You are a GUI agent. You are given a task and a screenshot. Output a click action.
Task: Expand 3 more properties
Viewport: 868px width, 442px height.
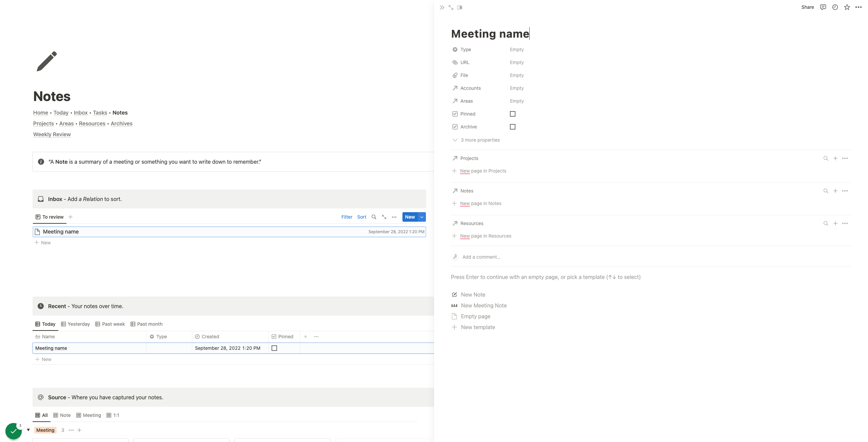tap(476, 140)
